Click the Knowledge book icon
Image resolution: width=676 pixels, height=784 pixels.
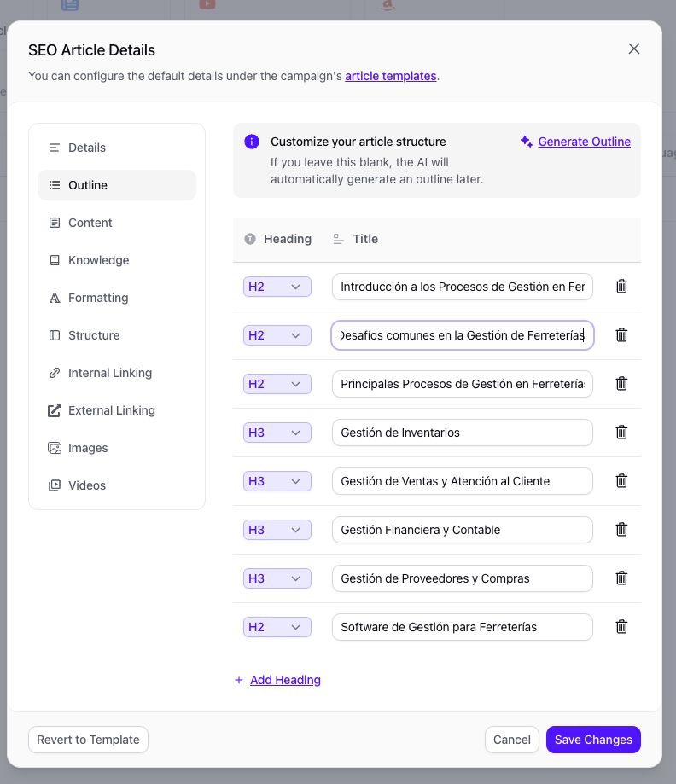click(x=55, y=260)
